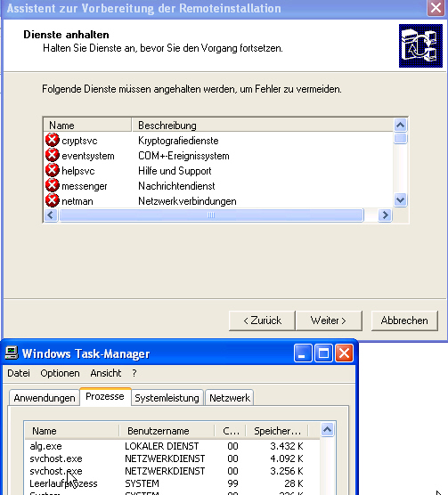Screen dimensions: 448x495
Task: Click the Kryptografiedienste description
Action: [x=178, y=141]
